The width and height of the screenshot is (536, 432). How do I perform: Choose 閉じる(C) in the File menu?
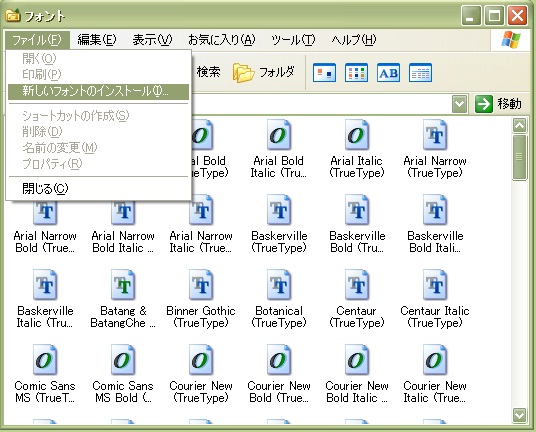point(98,188)
